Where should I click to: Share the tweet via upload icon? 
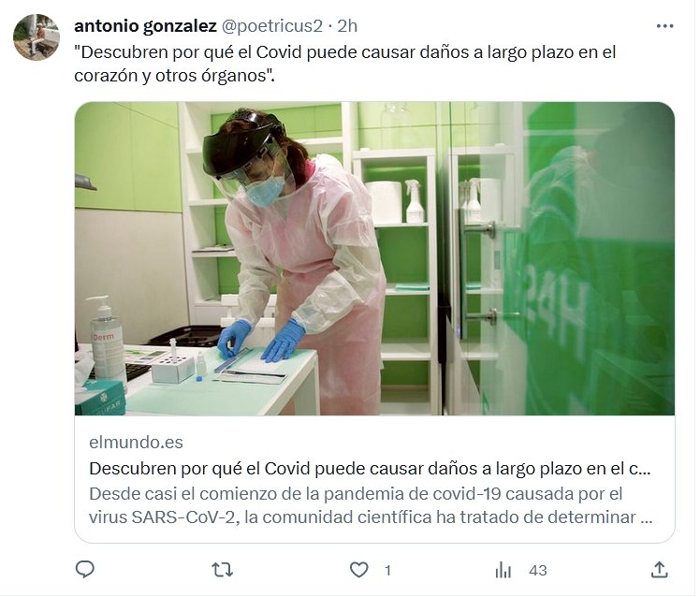point(660,570)
